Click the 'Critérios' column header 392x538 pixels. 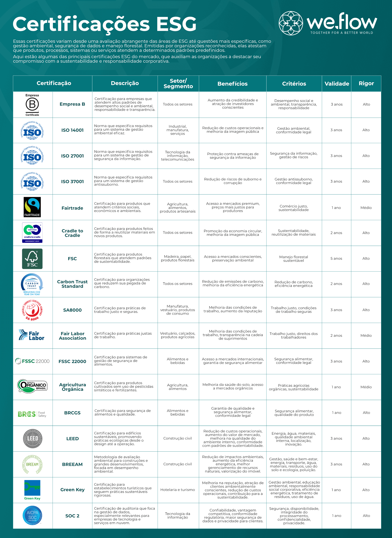pyautogui.click(x=294, y=84)
